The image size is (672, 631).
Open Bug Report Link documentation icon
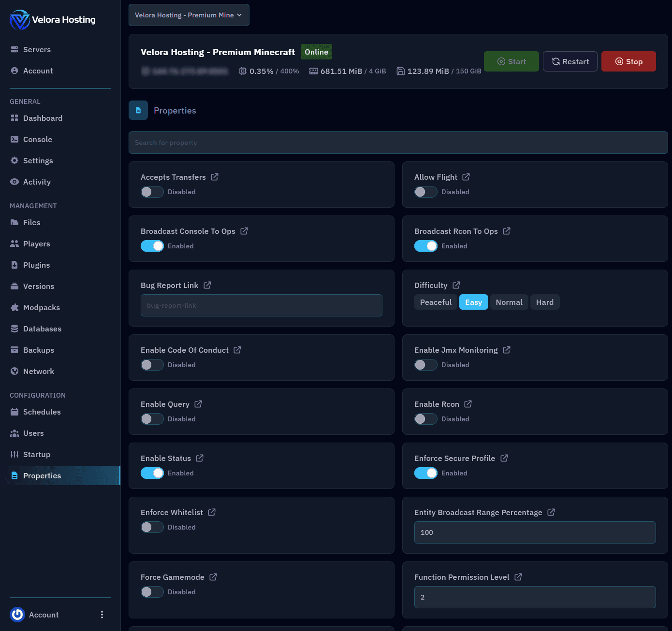coord(207,285)
